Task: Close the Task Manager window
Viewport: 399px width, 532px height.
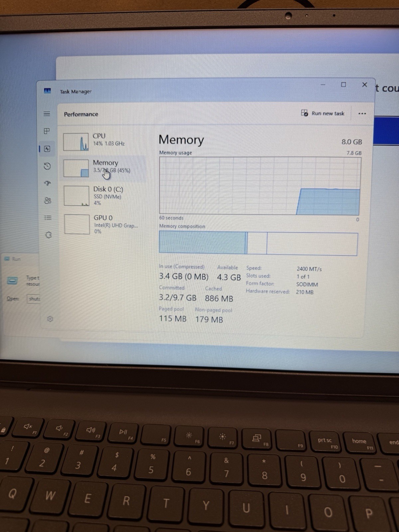Action: click(x=364, y=85)
